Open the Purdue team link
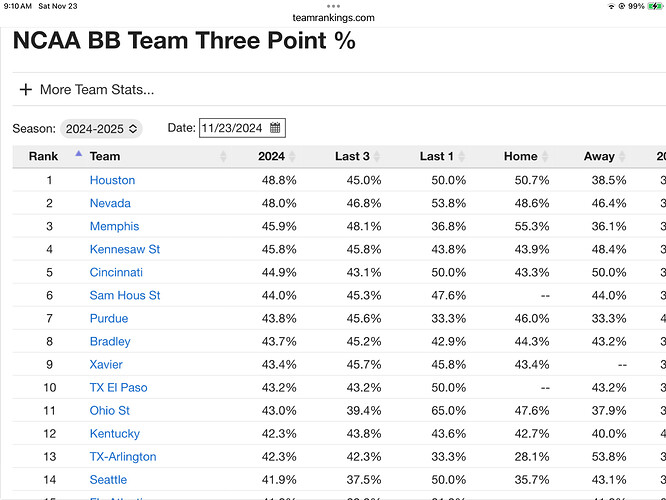 tap(109, 319)
